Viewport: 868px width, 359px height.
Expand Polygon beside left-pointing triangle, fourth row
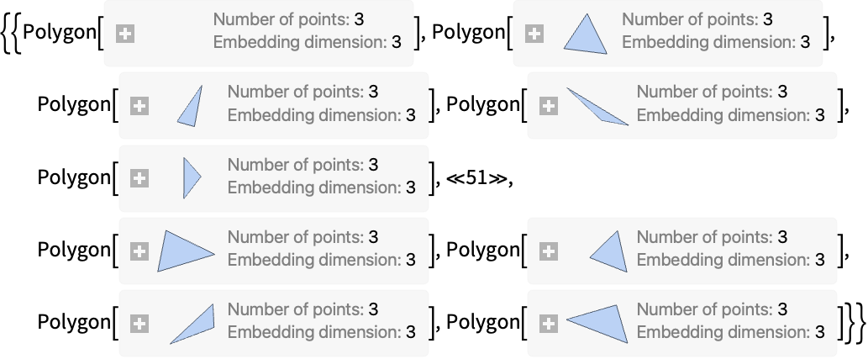click(549, 251)
